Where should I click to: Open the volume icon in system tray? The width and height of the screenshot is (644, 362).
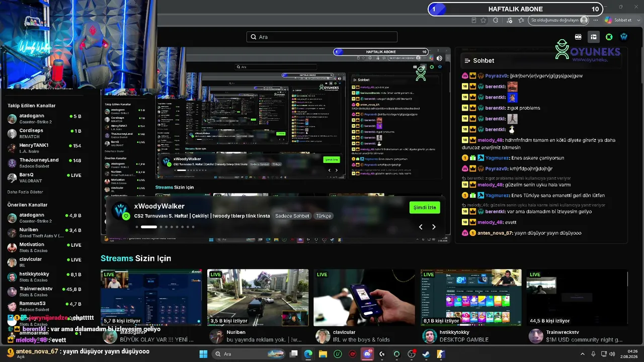(612, 354)
